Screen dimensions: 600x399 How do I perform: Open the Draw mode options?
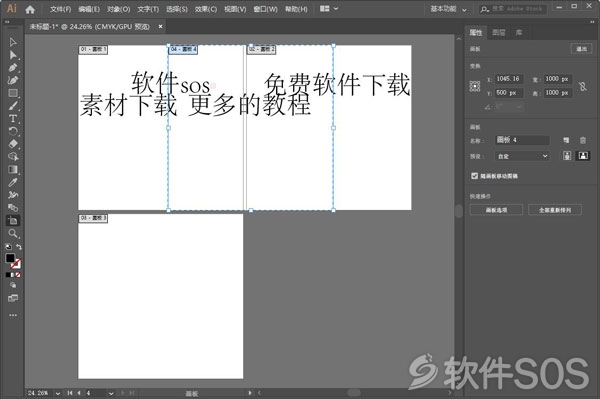click(x=13, y=285)
